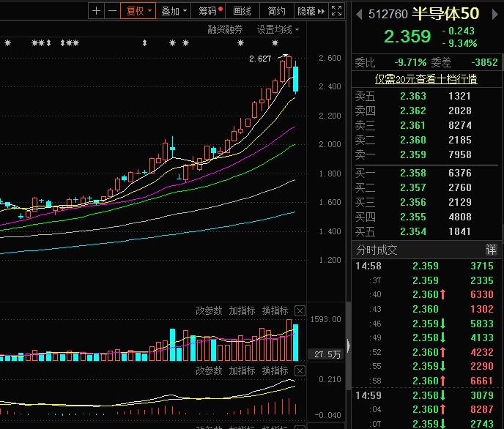Viewport: 504px width, 429px height.
Task: Expand the 叠加 overlay dropdown
Action: [x=174, y=11]
